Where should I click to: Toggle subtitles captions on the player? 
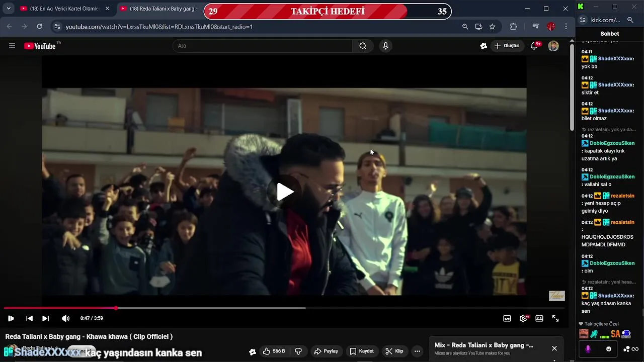click(507, 318)
